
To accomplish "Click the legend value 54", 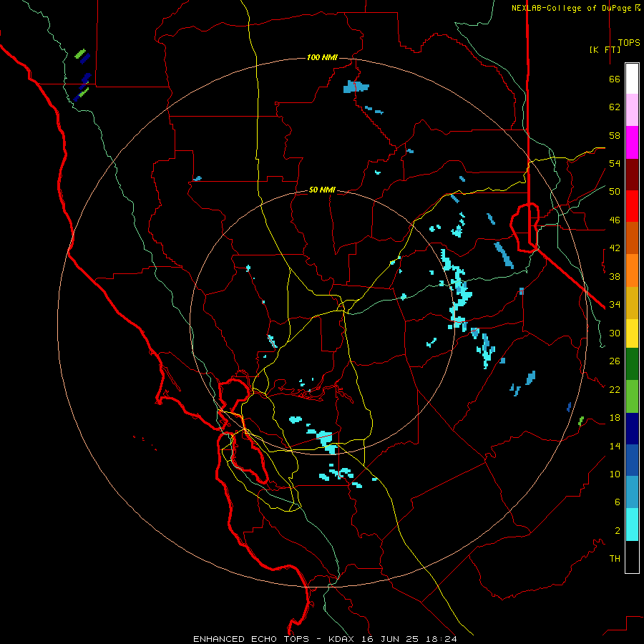I will (615, 163).
